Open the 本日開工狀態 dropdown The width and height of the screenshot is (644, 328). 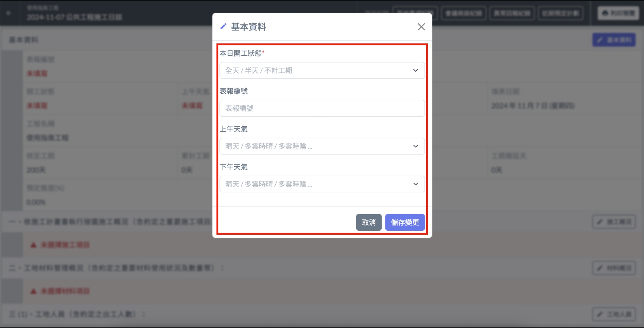coord(322,70)
